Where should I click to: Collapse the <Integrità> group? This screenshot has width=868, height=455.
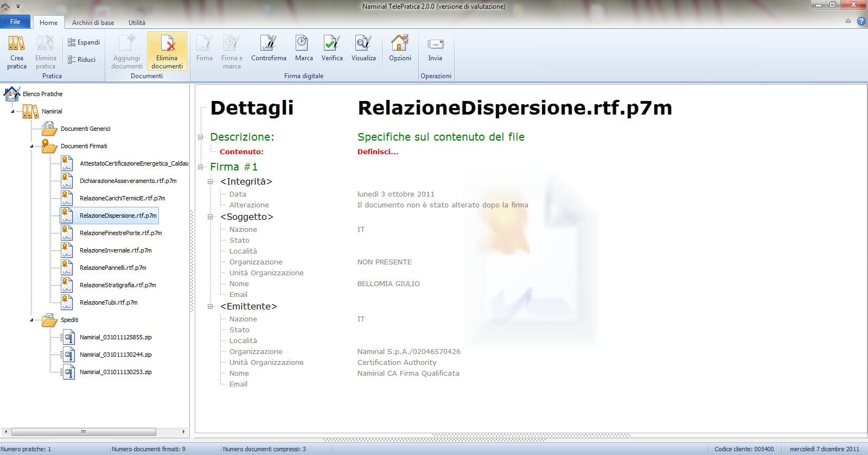[210, 182]
